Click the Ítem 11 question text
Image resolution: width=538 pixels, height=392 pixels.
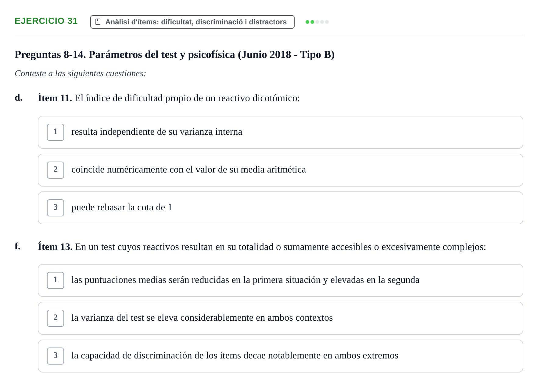point(169,98)
